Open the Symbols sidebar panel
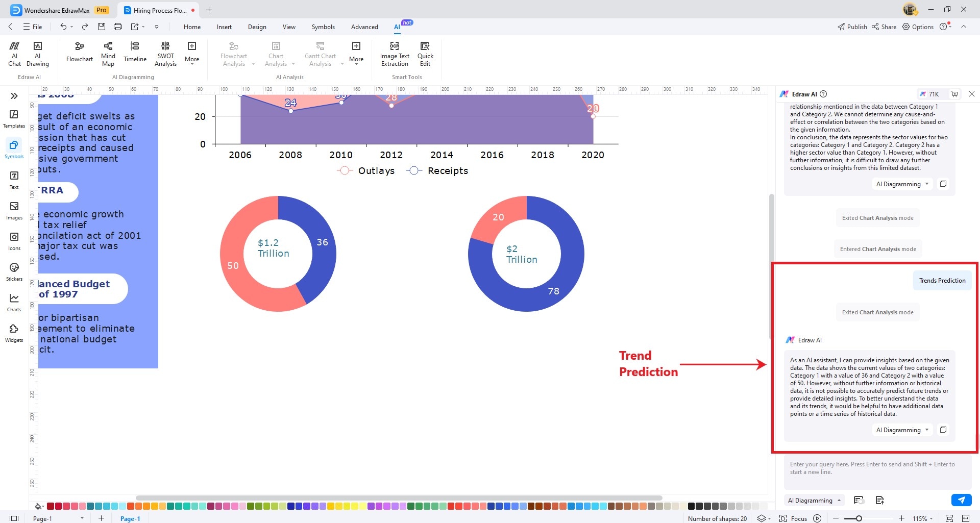Image resolution: width=980 pixels, height=523 pixels. [14, 150]
